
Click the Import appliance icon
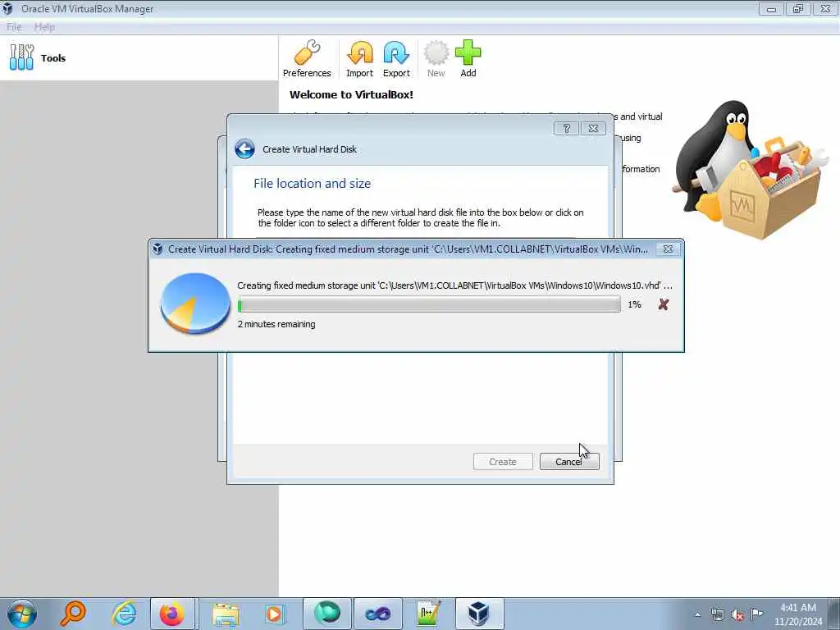tap(359, 58)
